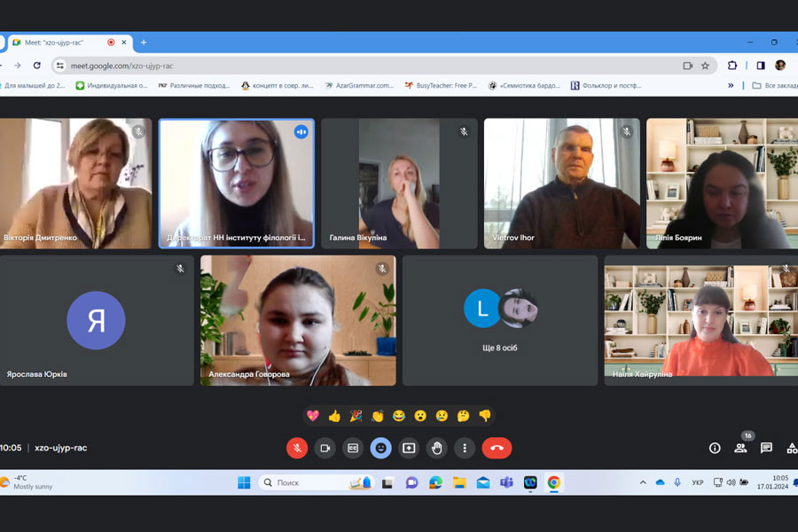Click the taskbar Поиск search box

317,482
